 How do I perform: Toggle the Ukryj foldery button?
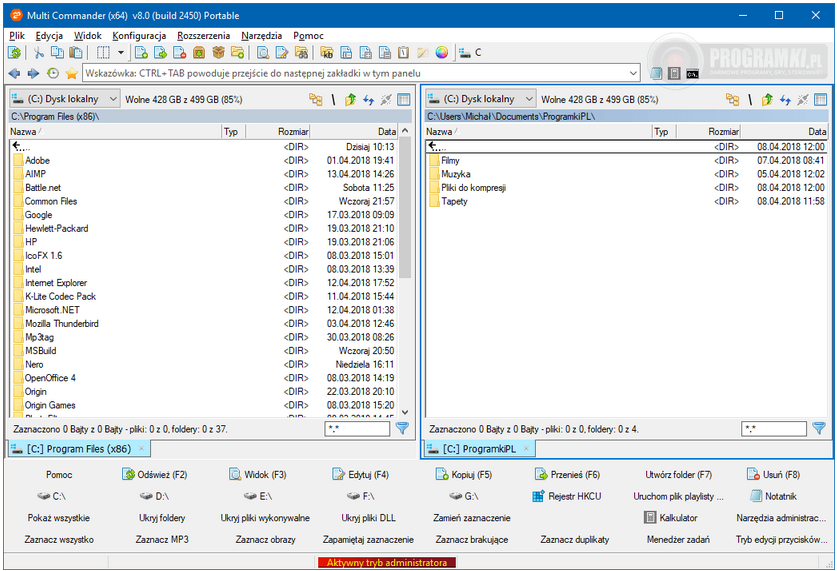click(162, 518)
